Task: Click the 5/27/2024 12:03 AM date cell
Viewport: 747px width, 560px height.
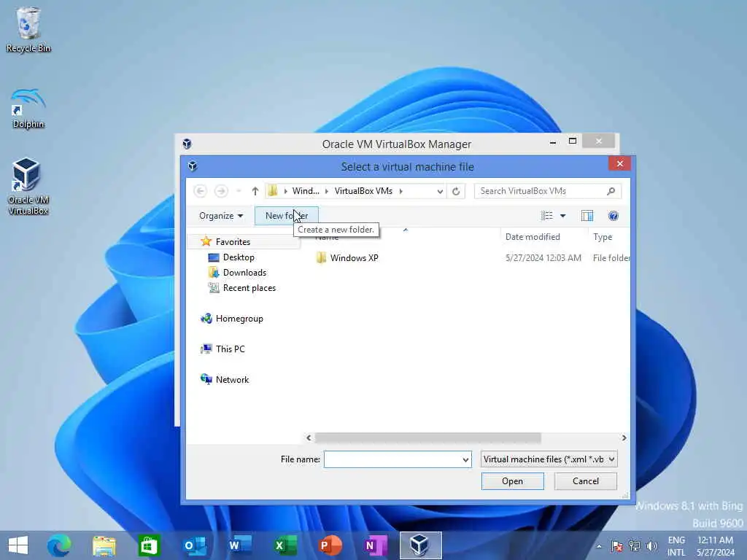Action: pos(543,257)
